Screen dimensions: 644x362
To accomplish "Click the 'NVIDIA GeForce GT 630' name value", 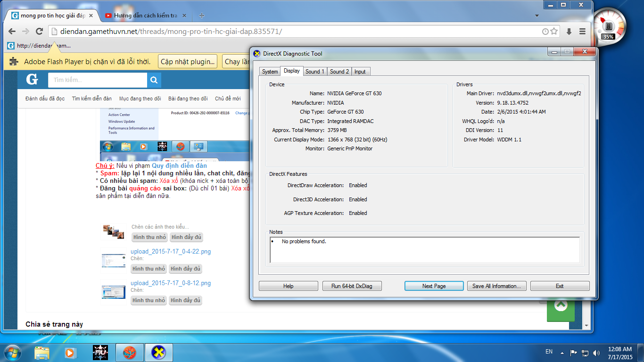I will click(355, 93).
